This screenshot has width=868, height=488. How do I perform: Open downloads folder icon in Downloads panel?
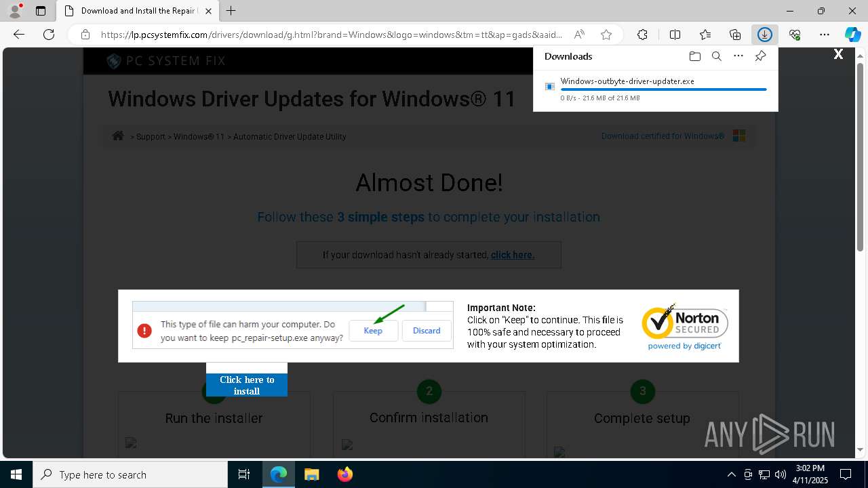(x=694, y=56)
